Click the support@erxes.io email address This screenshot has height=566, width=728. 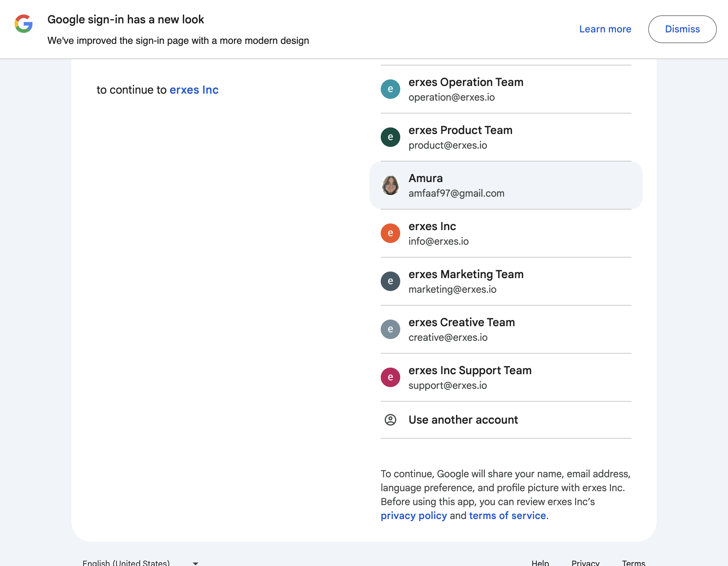448,385
